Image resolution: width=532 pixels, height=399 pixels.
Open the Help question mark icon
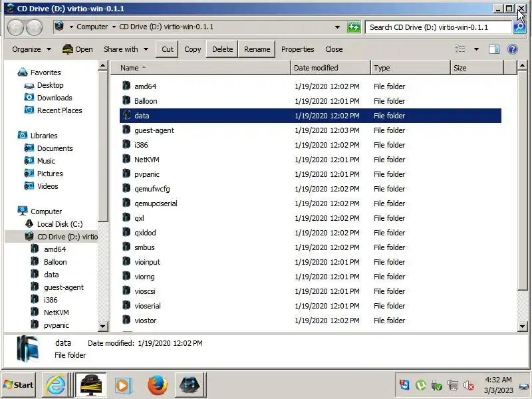[x=512, y=49]
